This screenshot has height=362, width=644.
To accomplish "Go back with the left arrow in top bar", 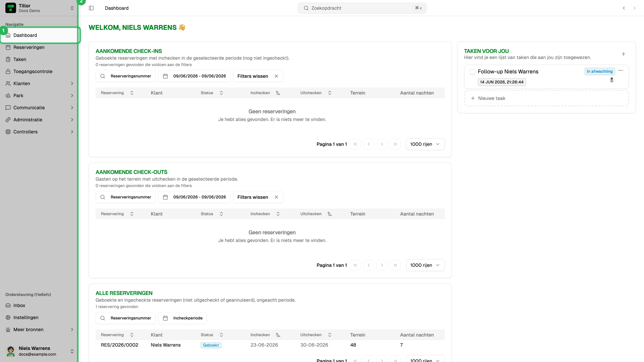I will pos(624,8).
